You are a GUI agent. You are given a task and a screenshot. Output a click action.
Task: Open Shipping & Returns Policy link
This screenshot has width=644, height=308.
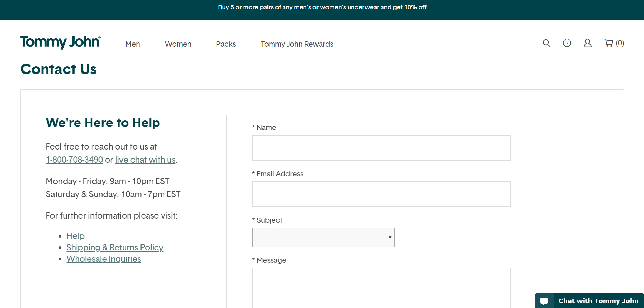(x=115, y=248)
